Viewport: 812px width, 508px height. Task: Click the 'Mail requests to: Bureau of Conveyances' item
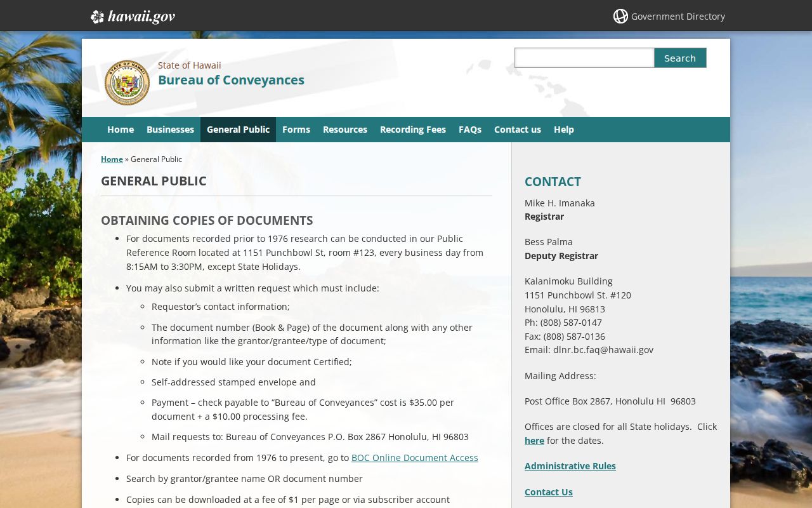click(310, 437)
